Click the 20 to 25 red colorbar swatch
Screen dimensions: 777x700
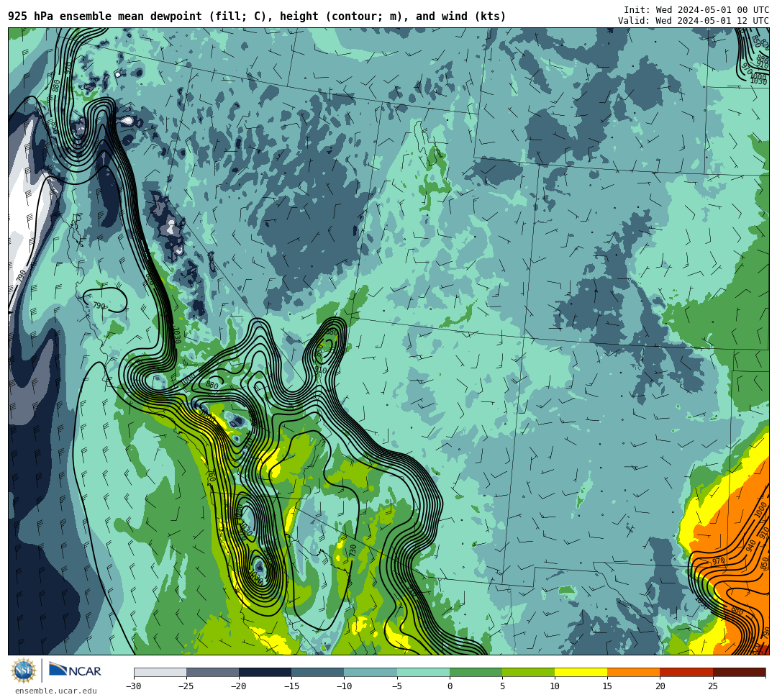pyautogui.click(x=686, y=672)
